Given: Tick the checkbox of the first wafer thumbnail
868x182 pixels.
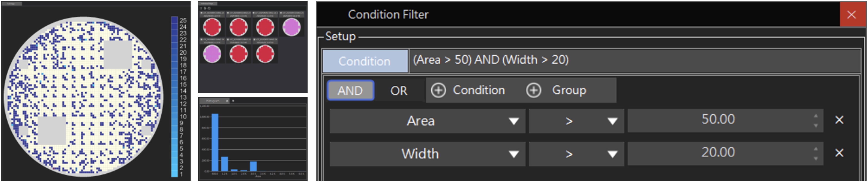Looking at the screenshot, I should [x=202, y=13].
